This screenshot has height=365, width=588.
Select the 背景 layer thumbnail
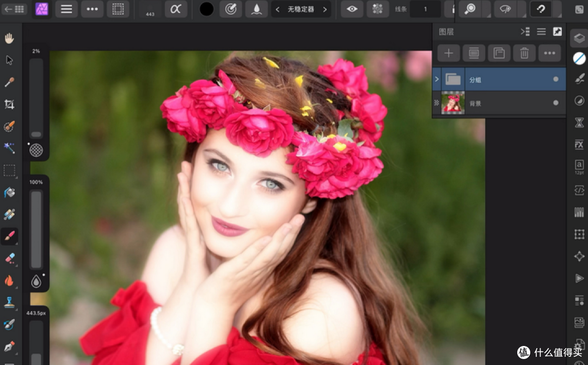[x=453, y=103]
